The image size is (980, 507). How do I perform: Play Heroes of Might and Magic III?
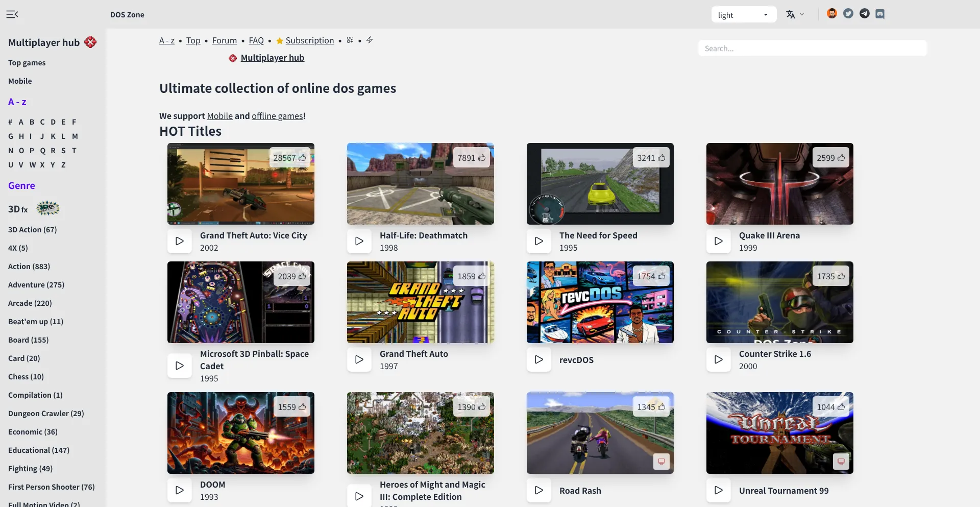tap(359, 496)
